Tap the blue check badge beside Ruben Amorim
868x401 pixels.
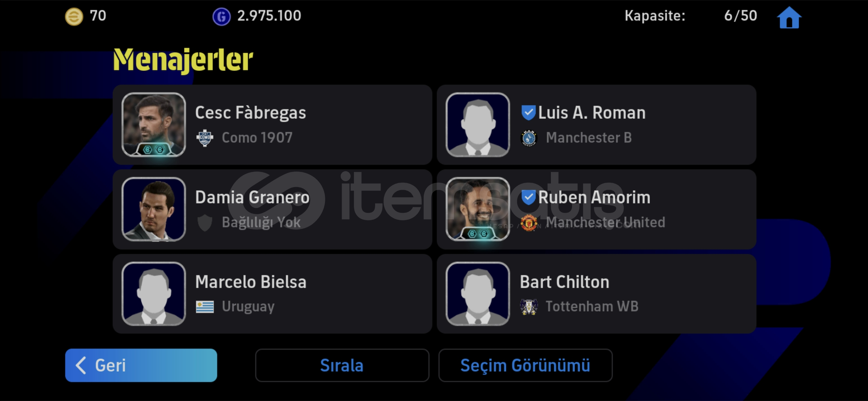(x=528, y=198)
